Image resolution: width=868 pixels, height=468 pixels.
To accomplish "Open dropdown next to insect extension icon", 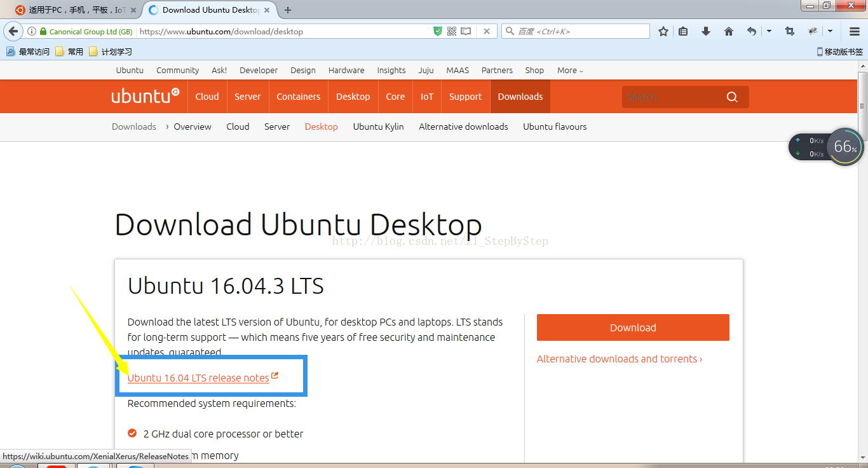I will pyautogui.click(x=830, y=31).
